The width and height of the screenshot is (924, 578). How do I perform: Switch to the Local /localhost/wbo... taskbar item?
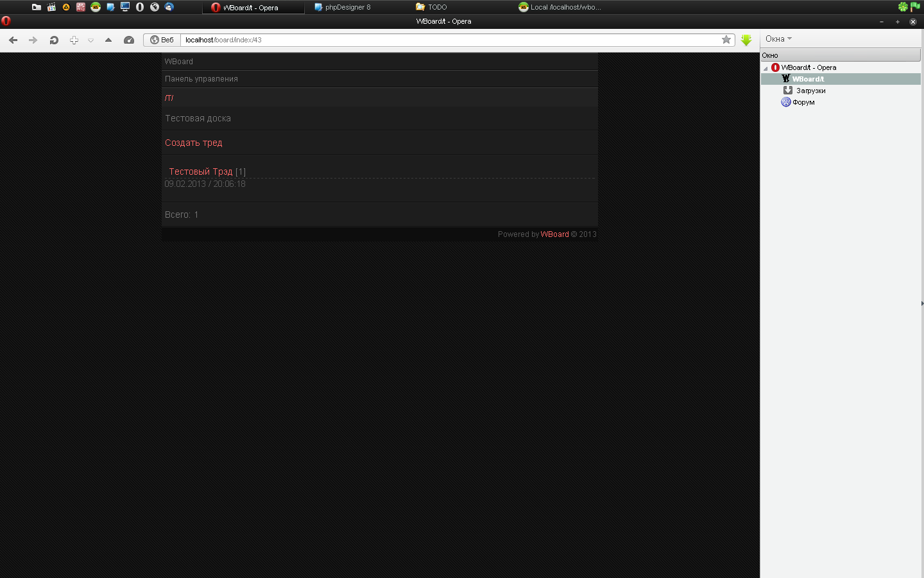560,7
